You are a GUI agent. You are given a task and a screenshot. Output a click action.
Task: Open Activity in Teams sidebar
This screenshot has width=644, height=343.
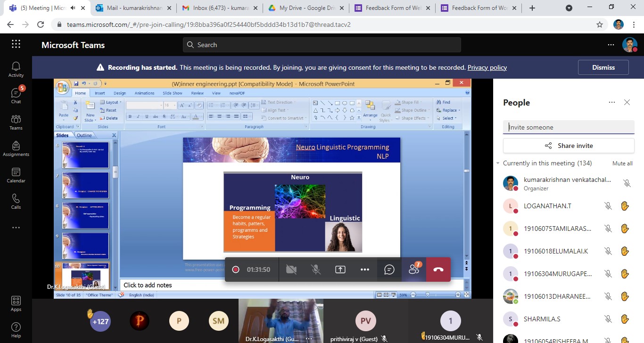[16, 69]
